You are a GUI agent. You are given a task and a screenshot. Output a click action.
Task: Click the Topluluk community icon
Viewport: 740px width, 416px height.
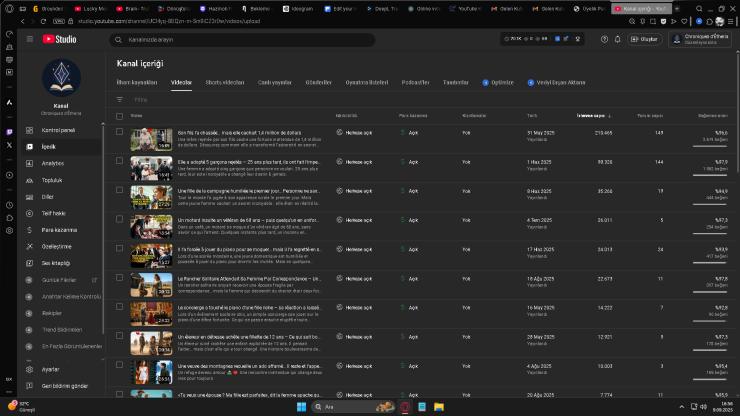(29, 180)
